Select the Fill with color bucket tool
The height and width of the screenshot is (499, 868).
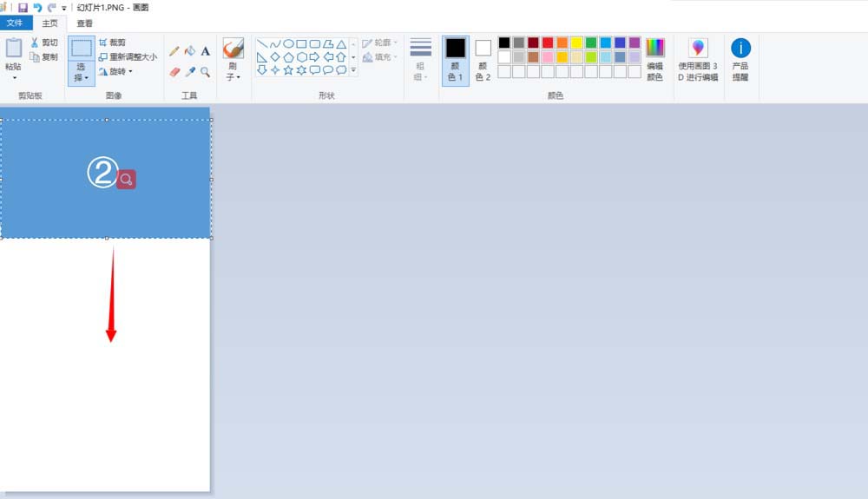coord(190,51)
